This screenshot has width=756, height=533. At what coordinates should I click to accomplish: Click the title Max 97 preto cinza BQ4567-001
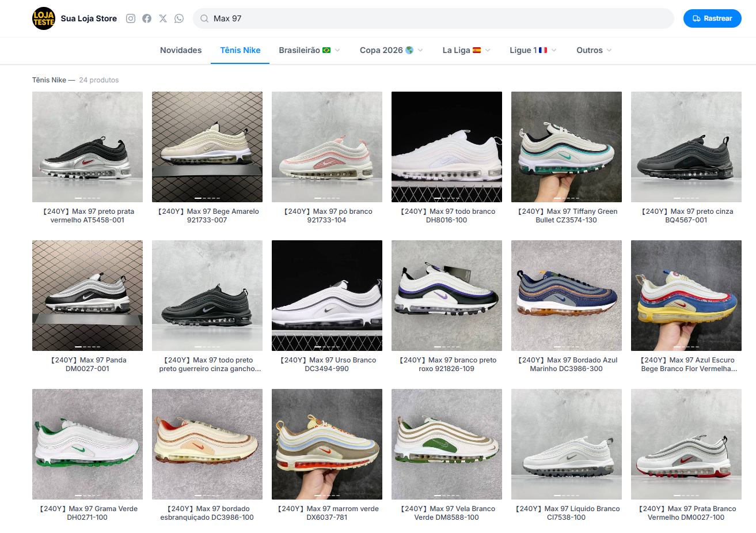click(686, 216)
